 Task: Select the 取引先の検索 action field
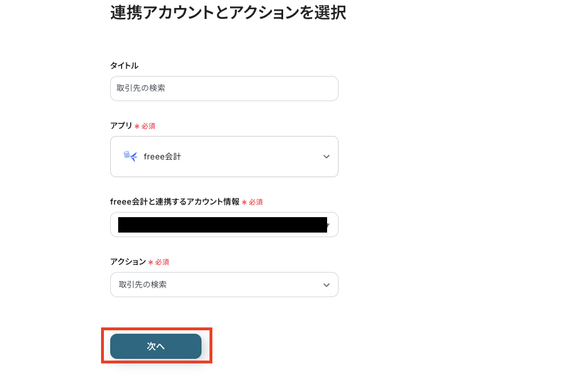pyautogui.click(x=224, y=284)
